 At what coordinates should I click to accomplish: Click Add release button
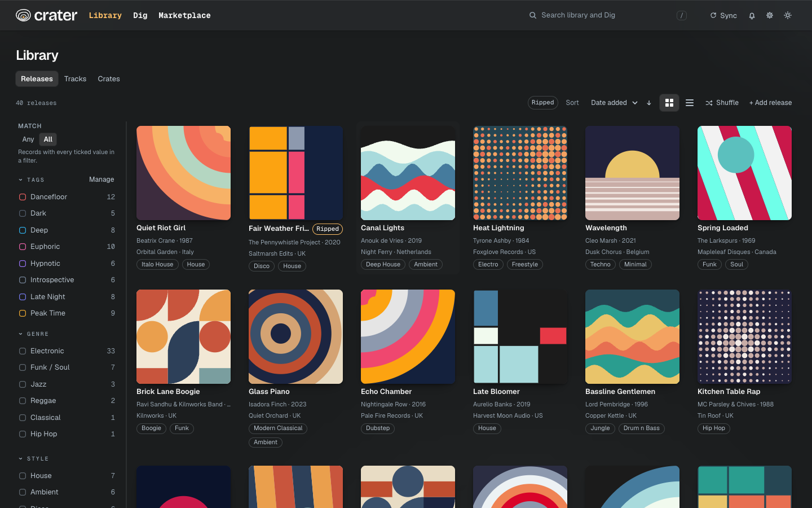point(770,103)
